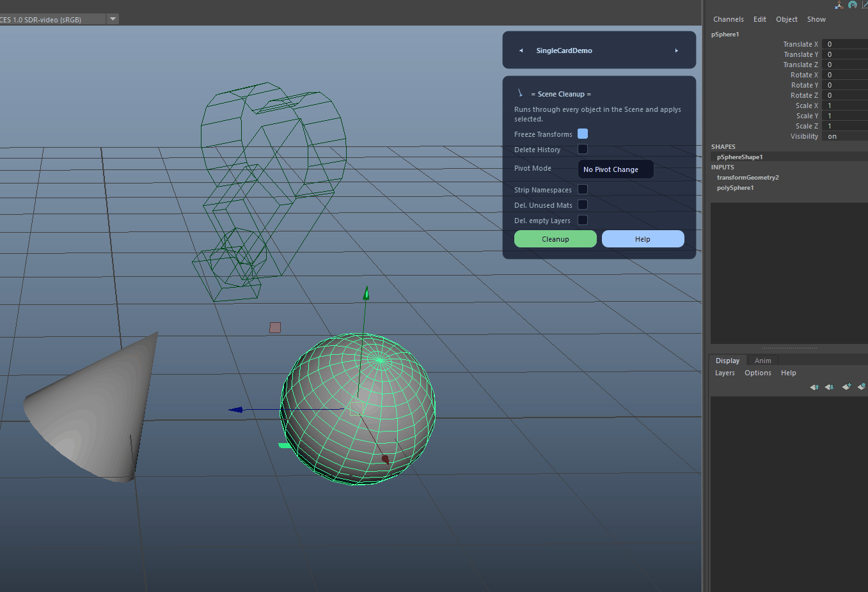Move selected layer up icon
Image resolution: width=868 pixels, height=592 pixels.
tap(814, 387)
